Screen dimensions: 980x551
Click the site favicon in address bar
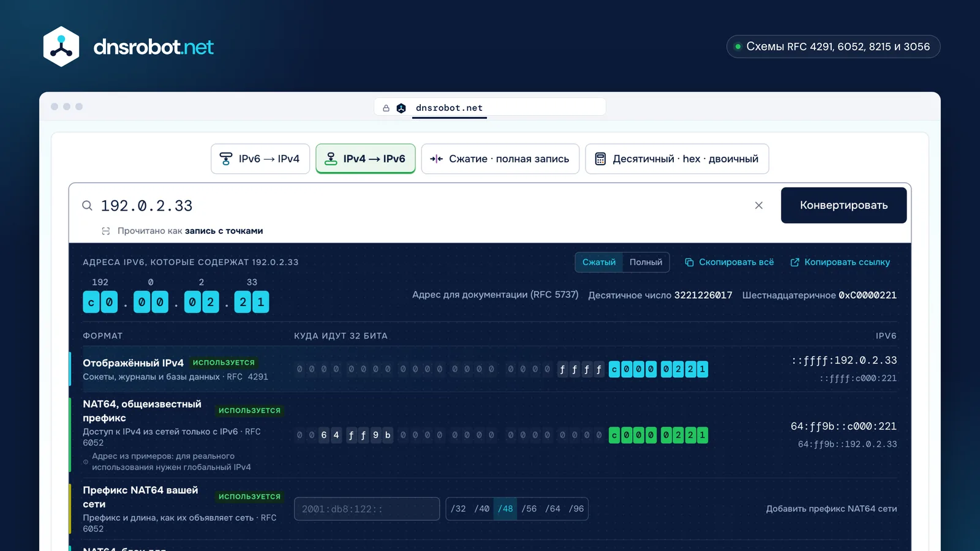(x=401, y=108)
